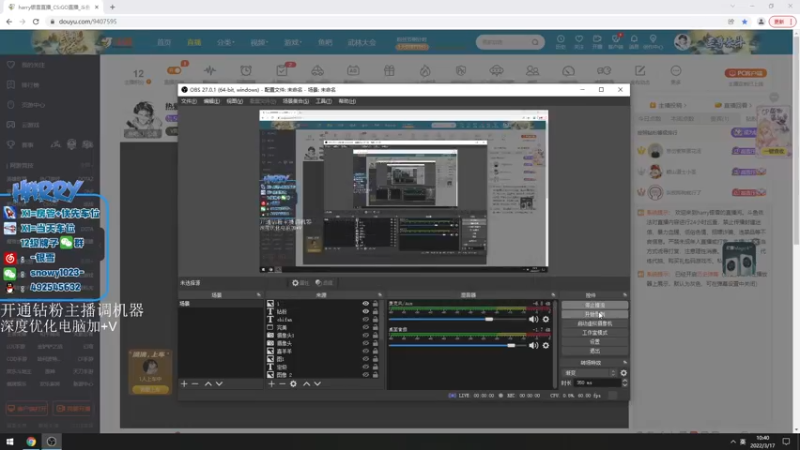800x450 pixels.
Task: Click the alarm clock icon in Douyu toolbar
Action: 246,71
